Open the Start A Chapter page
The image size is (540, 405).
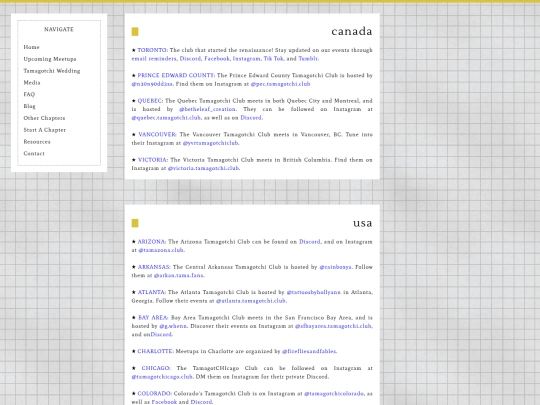[44, 130]
